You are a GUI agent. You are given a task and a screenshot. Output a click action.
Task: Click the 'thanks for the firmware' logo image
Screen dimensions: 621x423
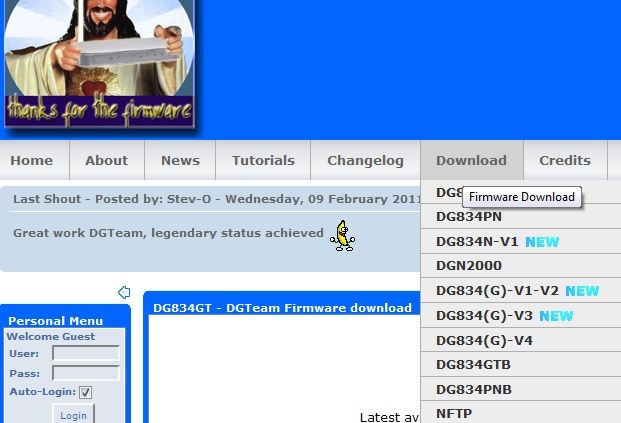pyautogui.click(x=99, y=66)
